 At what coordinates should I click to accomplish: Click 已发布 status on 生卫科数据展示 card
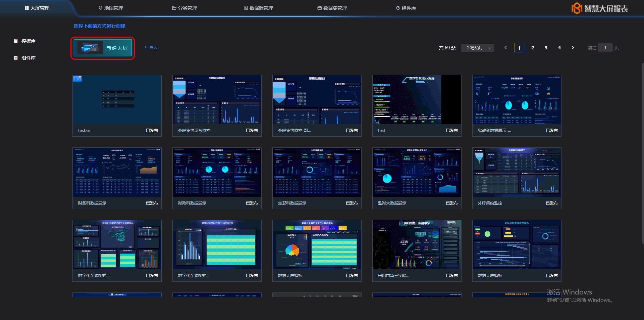352,203
